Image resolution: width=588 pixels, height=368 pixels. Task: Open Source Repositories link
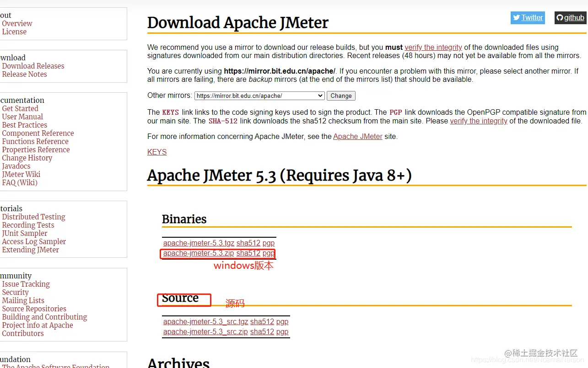click(x=34, y=309)
